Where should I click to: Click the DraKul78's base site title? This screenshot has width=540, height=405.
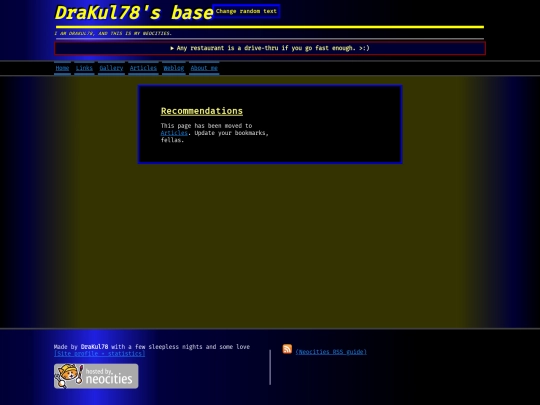tap(134, 13)
